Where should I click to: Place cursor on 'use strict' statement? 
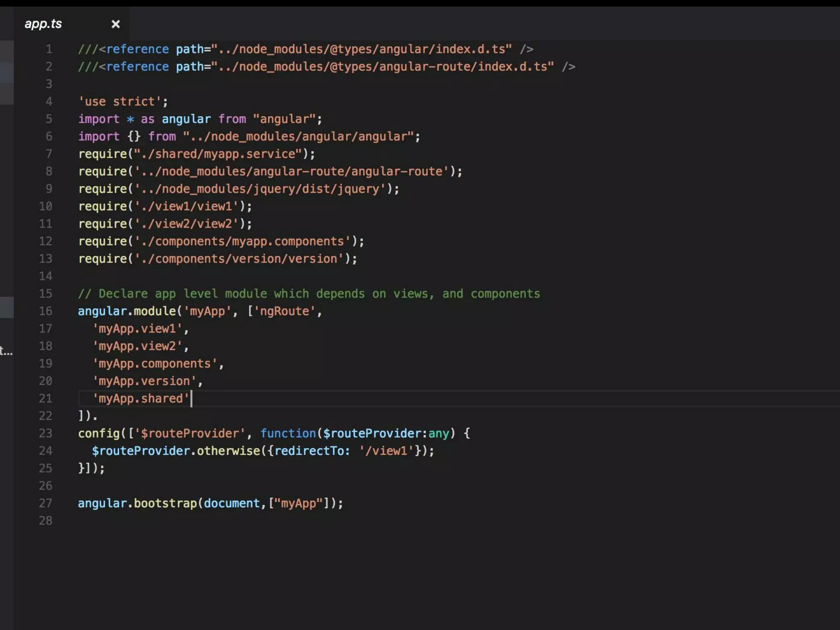tap(123, 101)
